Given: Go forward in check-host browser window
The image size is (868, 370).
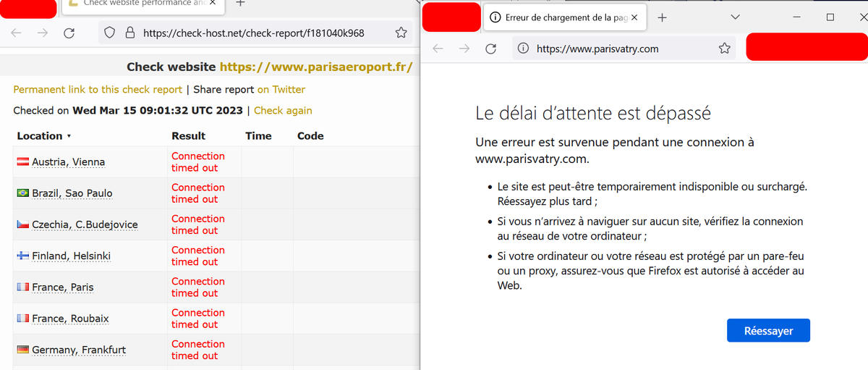Looking at the screenshot, I should (43, 33).
